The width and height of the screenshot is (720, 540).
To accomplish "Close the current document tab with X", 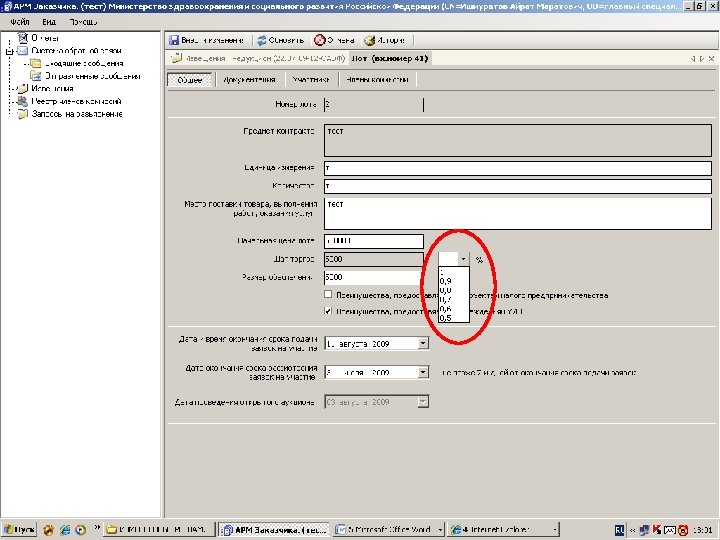I will (711, 59).
